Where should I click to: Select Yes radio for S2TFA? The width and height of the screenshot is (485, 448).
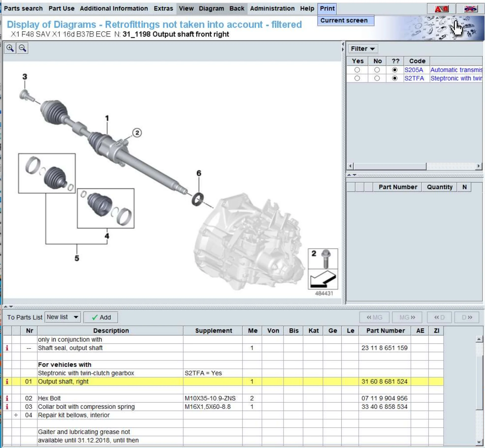(357, 78)
